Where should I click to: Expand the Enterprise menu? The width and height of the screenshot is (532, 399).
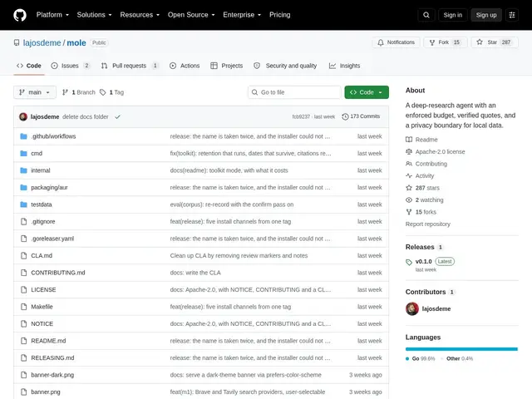point(242,15)
